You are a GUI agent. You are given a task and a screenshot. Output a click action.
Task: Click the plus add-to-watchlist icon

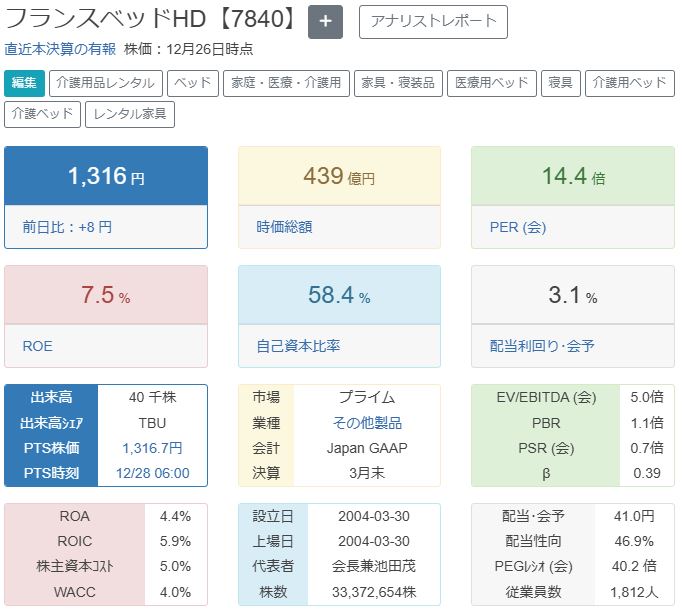pyautogui.click(x=326, y=22)
